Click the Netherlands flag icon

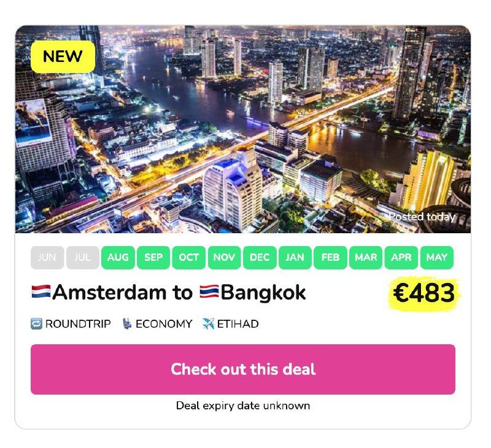pyautogui.click(x=41, y=292)
